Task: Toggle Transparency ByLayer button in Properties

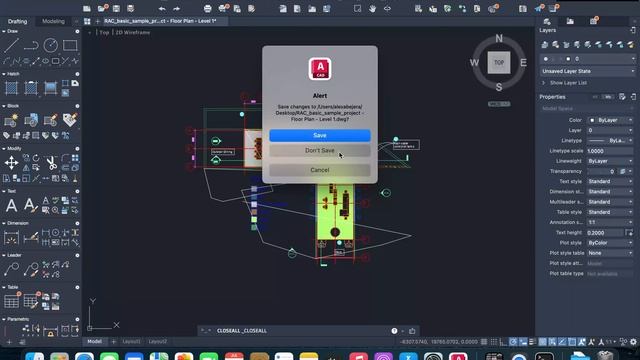Action: coord(623,171)
